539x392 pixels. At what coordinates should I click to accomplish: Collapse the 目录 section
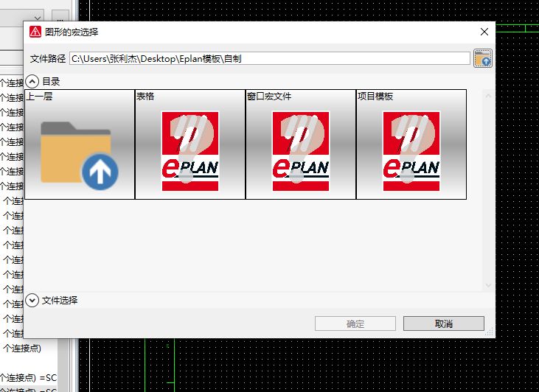(x=32, y=82)
